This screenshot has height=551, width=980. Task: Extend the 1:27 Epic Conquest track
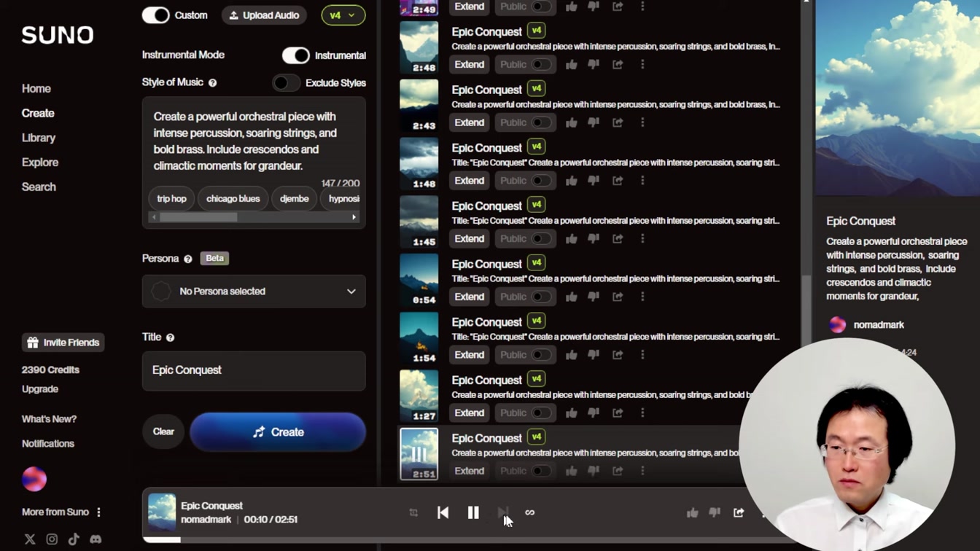pos(470,413)
